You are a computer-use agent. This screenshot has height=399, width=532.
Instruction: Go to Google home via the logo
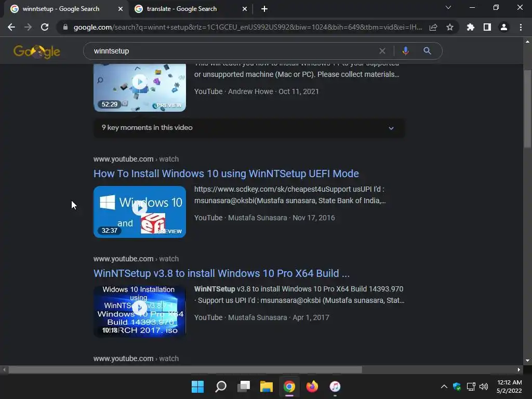click(x=37, y=51)
